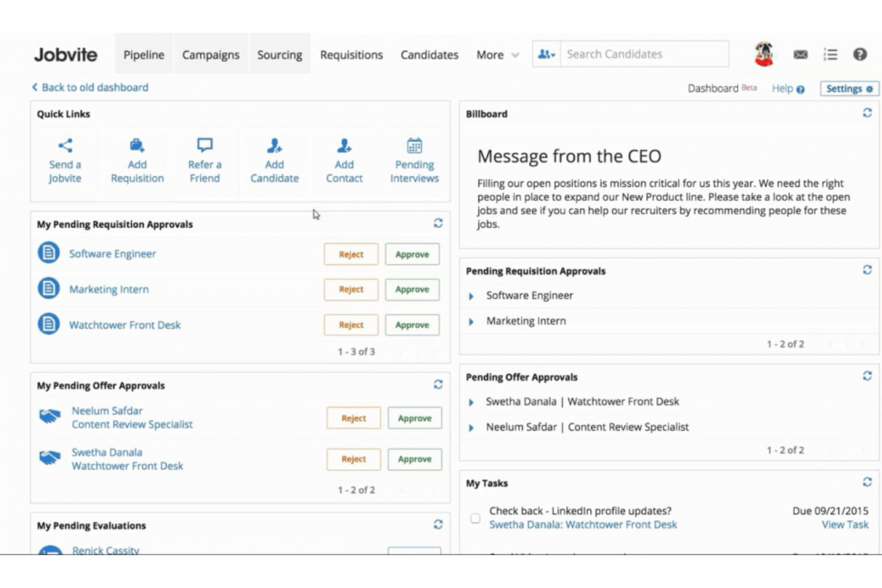Viewport: 882px width, 588px height.
Task: Approve Swetha Danala's offer
Action: click(x=415, y=459)
